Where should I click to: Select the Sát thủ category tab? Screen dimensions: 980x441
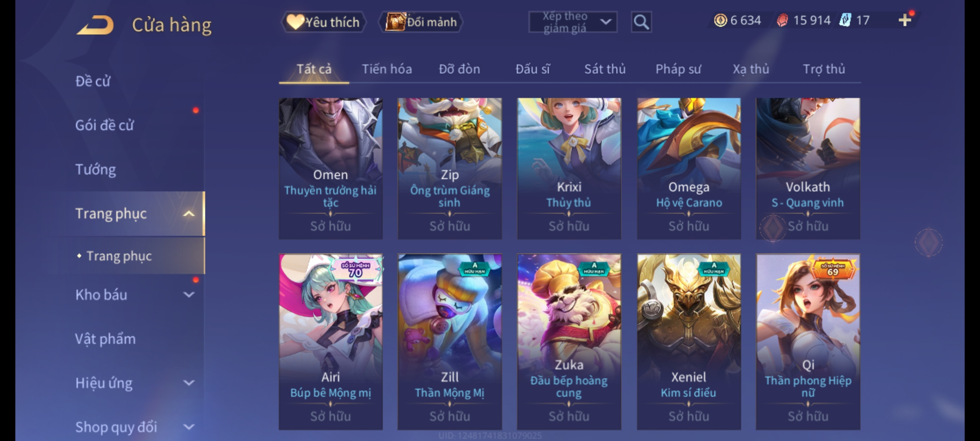(x=605, y=69)
